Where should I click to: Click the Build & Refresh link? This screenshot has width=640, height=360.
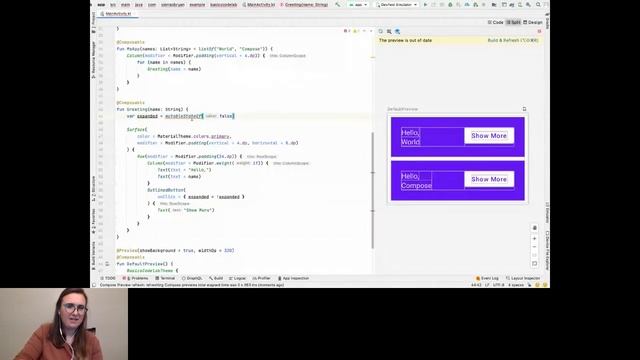[513, 40]
